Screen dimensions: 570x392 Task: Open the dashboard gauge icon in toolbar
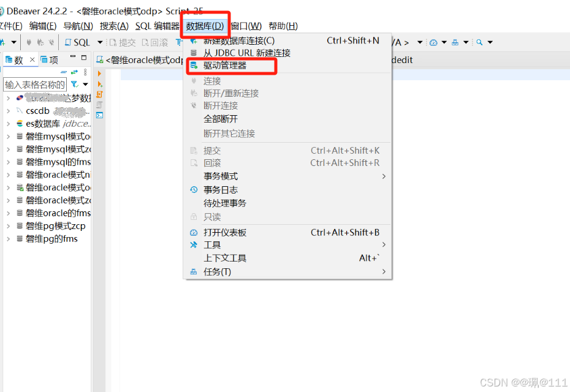coord(433,42)
